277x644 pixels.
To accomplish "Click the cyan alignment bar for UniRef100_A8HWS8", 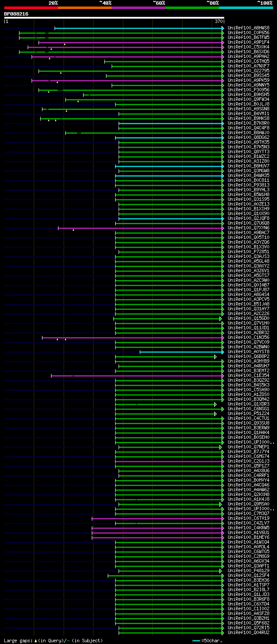I will click(x=139, y=28).
